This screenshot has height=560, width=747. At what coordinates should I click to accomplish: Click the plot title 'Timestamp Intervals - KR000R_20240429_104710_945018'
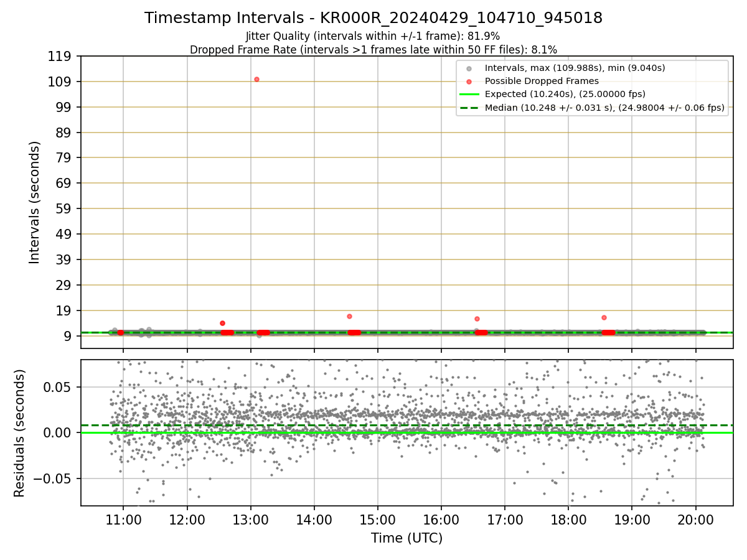pos(374,18)
